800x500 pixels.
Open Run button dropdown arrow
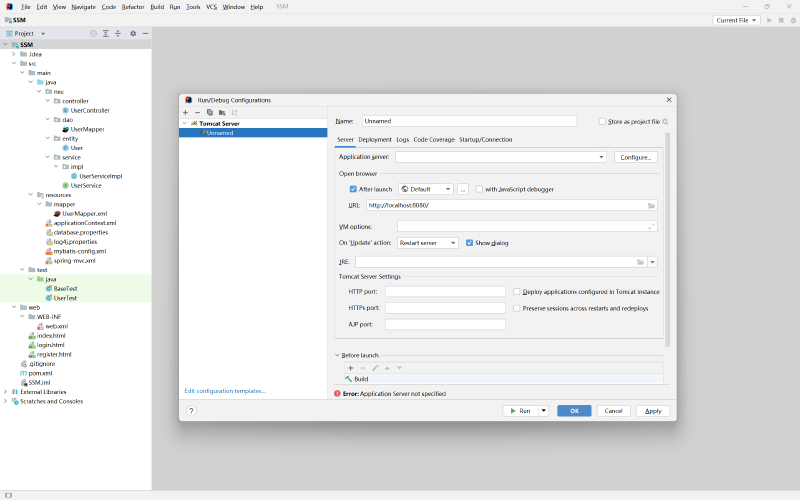point(544,411)
